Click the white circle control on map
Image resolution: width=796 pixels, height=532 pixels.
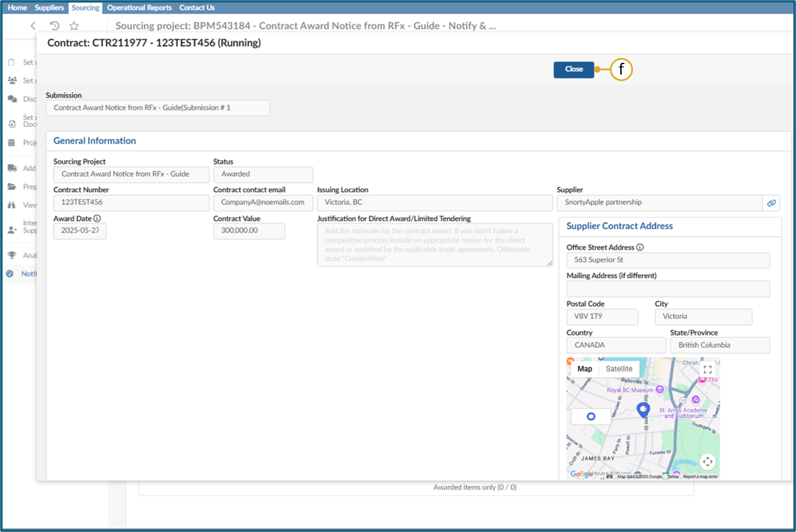click(591, 416)
